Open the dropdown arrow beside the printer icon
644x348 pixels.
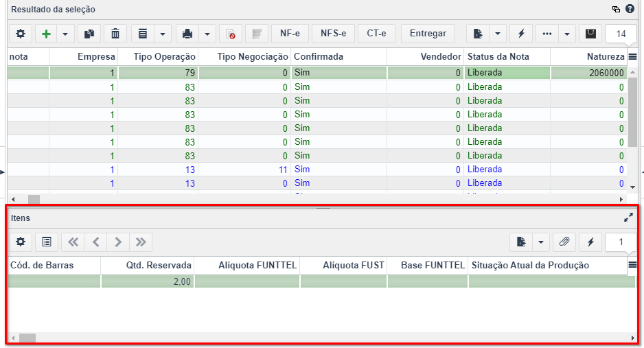(x=207, y=34)
